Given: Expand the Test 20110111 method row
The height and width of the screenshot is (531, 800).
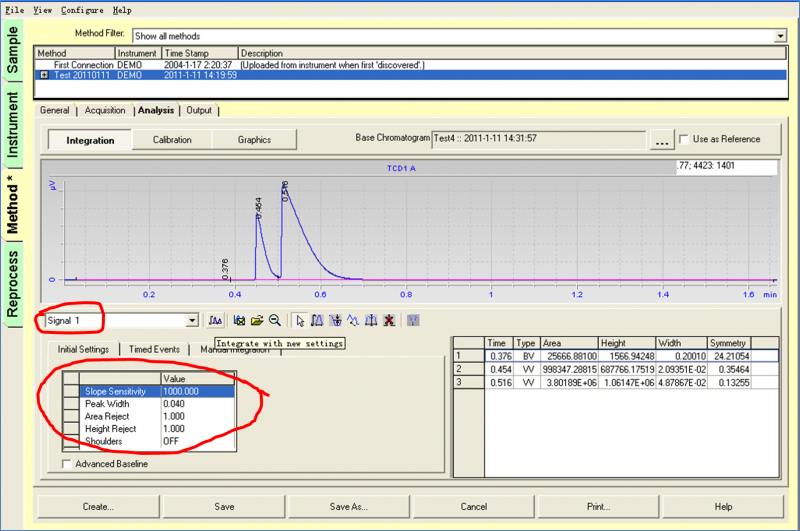Looking at the screenshot, I should click(45, 74).
